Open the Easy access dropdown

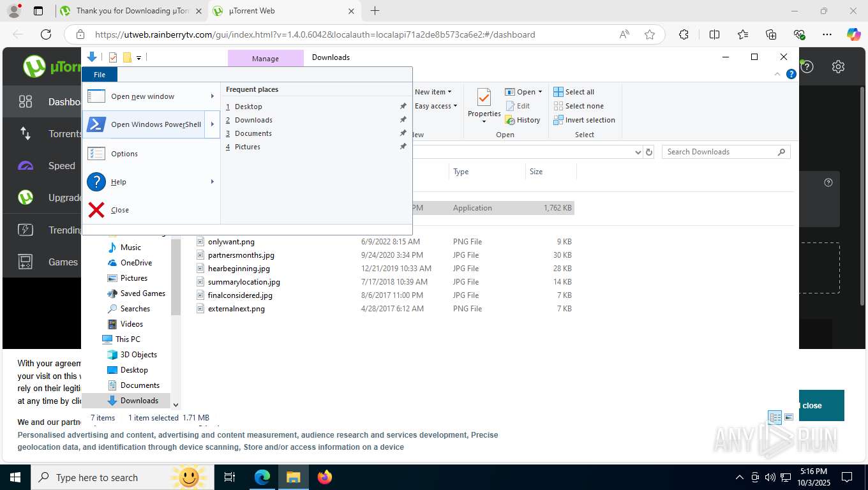[x=435, y=106]
